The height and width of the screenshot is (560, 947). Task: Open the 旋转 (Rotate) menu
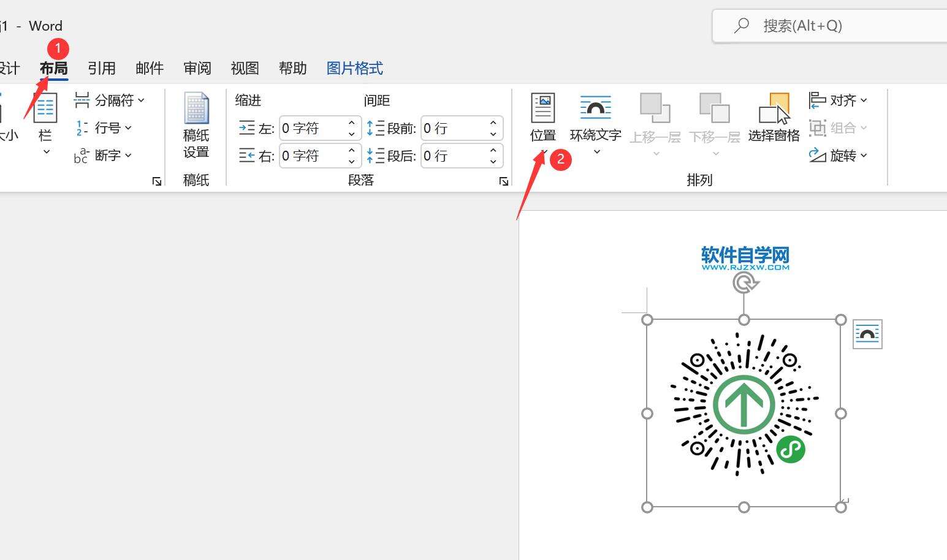point(838,155)
